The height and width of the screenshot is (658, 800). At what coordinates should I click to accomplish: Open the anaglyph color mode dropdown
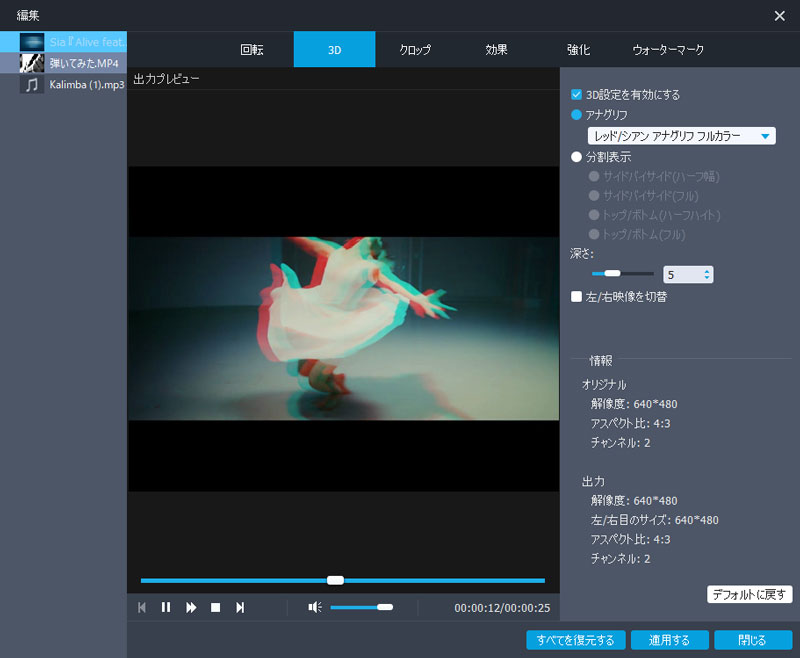point(766,136)
